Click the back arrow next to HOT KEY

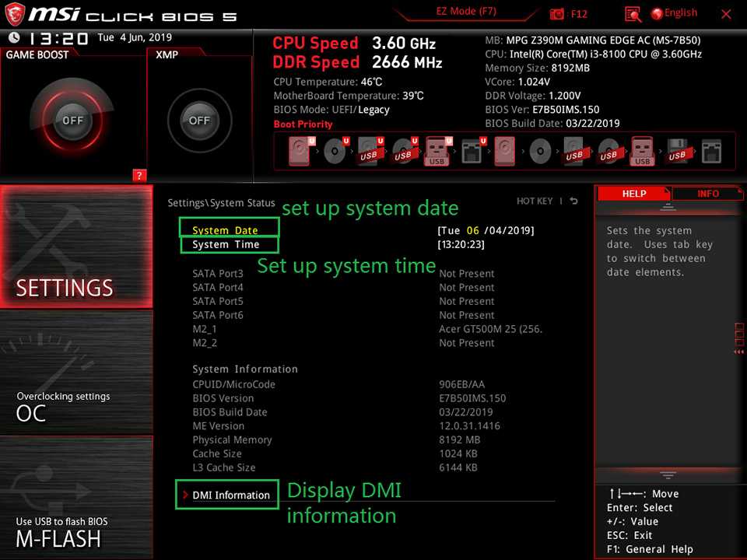[x=573, y=201]
